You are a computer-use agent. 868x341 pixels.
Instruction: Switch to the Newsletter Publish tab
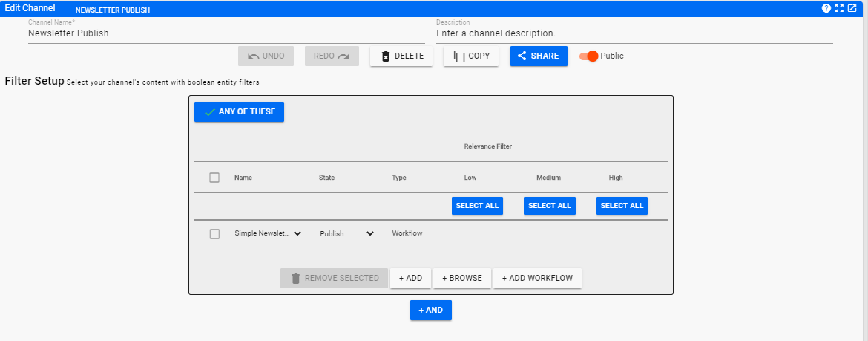[x=113, y=10]
